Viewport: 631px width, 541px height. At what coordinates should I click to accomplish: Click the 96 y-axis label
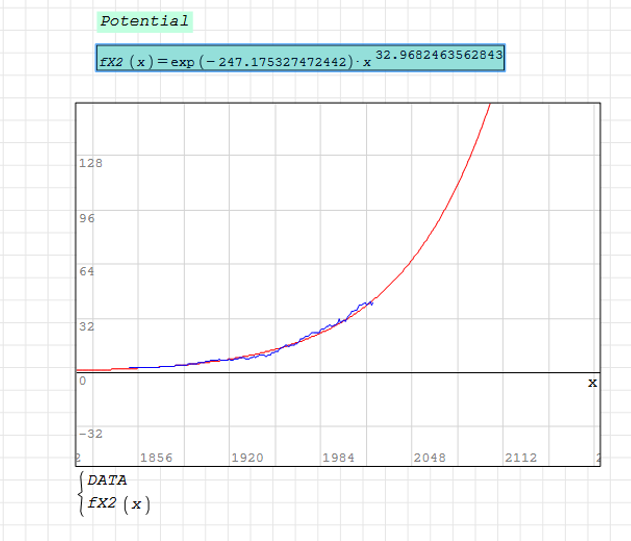click(x=87, y=218)
